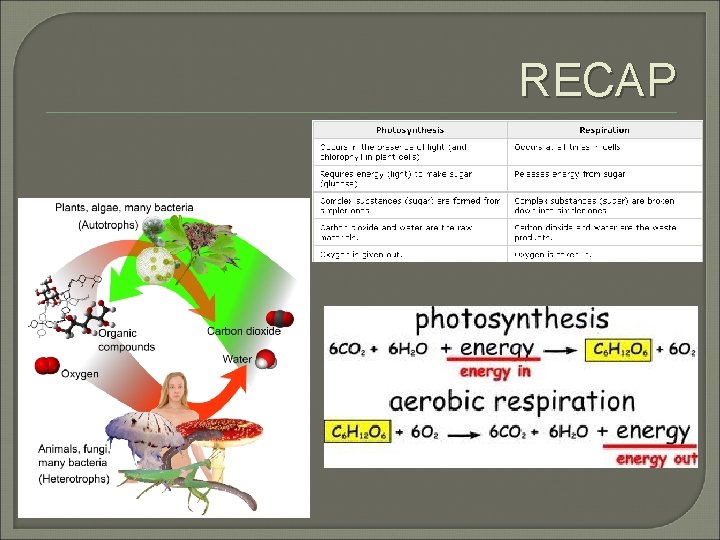Click the red 'energy in' caption

pos(495,371)
